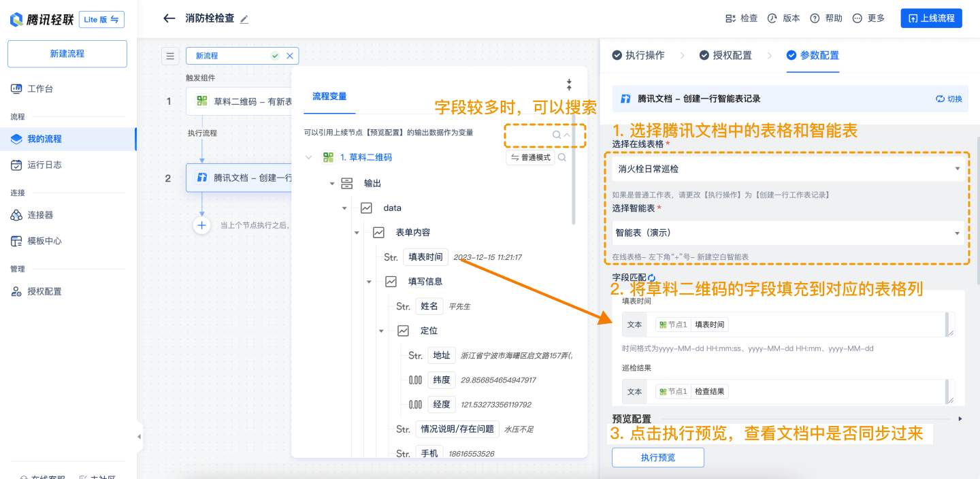Screen dimensions: 980x479
Task: Collapse the 1. 草料二维码 variable group
Action: pyautogui.click(x=309, y=157)
